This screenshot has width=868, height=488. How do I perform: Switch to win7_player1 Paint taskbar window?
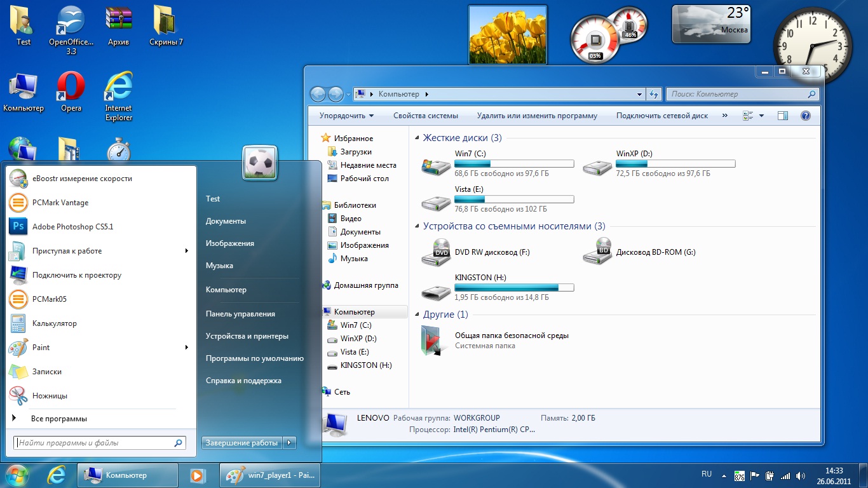271,475
